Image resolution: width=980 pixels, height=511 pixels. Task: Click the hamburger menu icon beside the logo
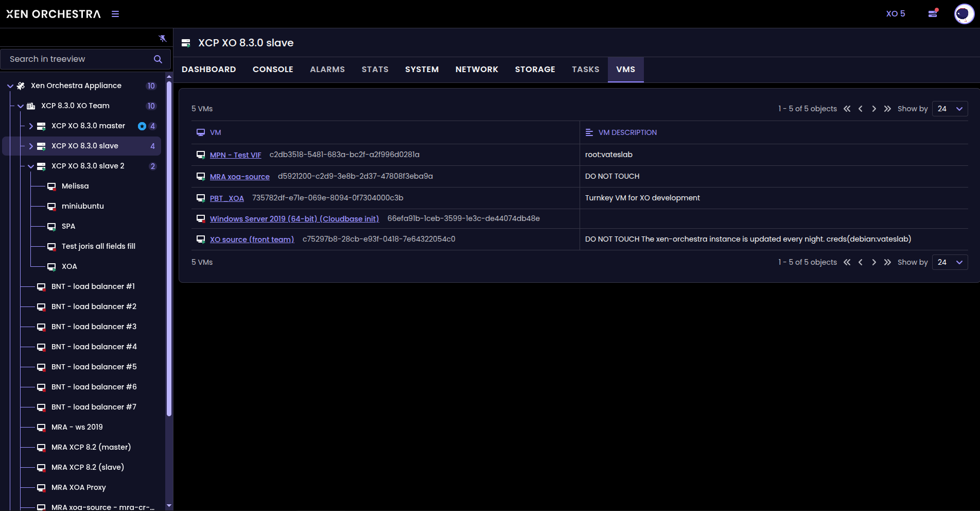click(x=115, y=14)
